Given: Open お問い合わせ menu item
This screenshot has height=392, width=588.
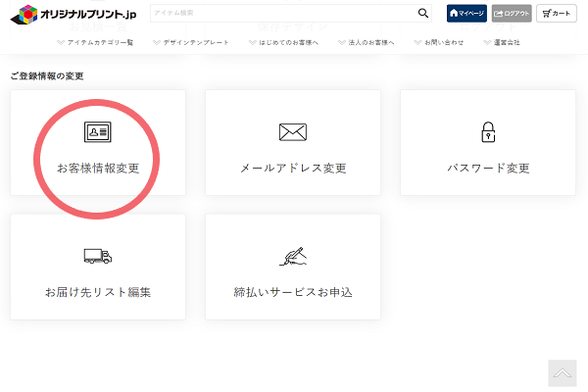Looking at the screenshot, I should point(438,43).
